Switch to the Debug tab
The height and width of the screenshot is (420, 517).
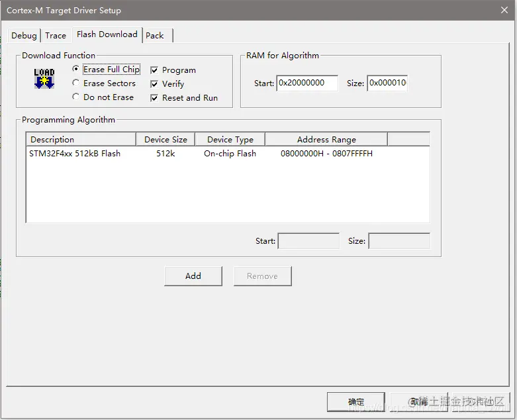click(24, 35)
